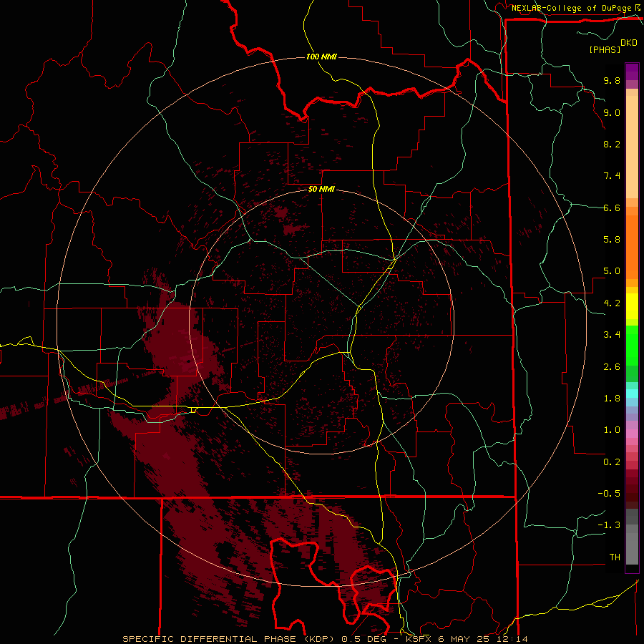Click the 0.2 legend value

[612, 462]
